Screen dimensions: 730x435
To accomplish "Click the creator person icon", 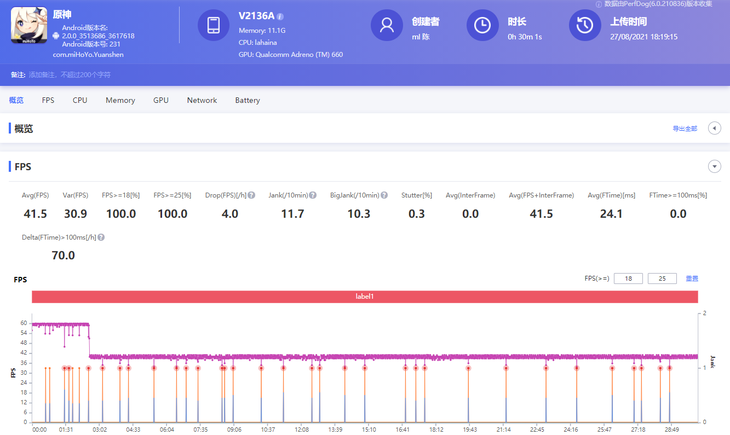I will click(x=386, y=26).
